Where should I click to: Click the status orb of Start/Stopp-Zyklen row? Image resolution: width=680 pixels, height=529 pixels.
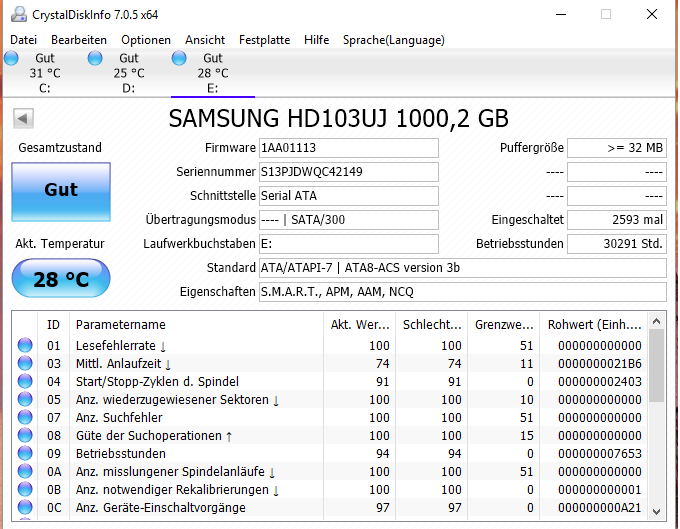[25, 381]
